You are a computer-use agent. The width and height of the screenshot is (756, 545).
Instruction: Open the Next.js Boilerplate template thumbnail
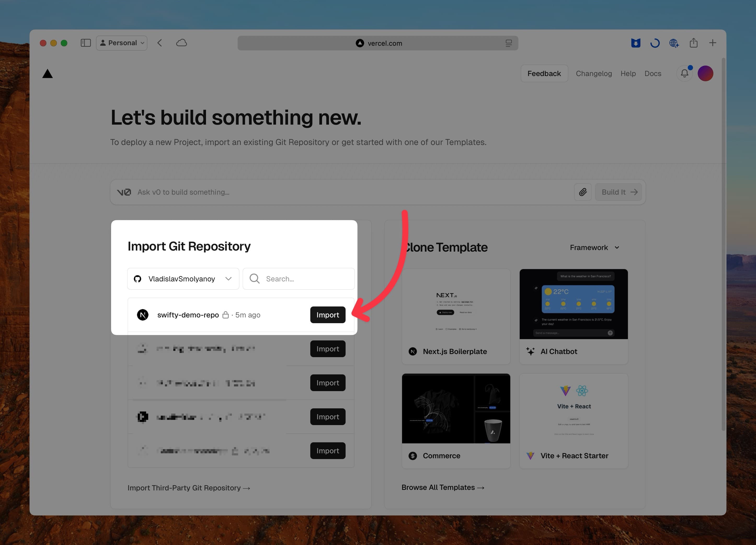pyautogui.click(x=456, y=304)
